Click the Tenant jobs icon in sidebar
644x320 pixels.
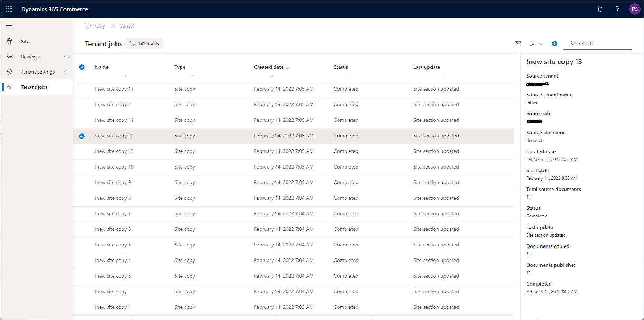pos(9,87)
